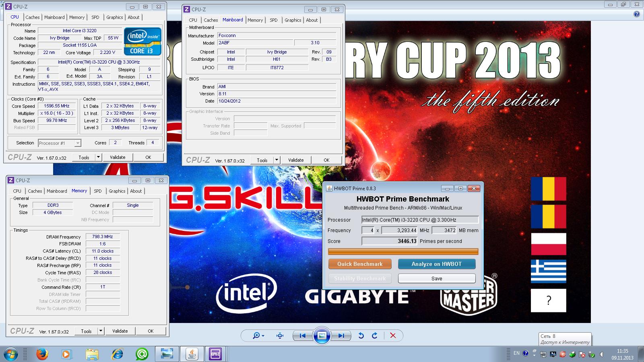Delete the picture with red X icon
644x362 pixels.
pos(393,335)
